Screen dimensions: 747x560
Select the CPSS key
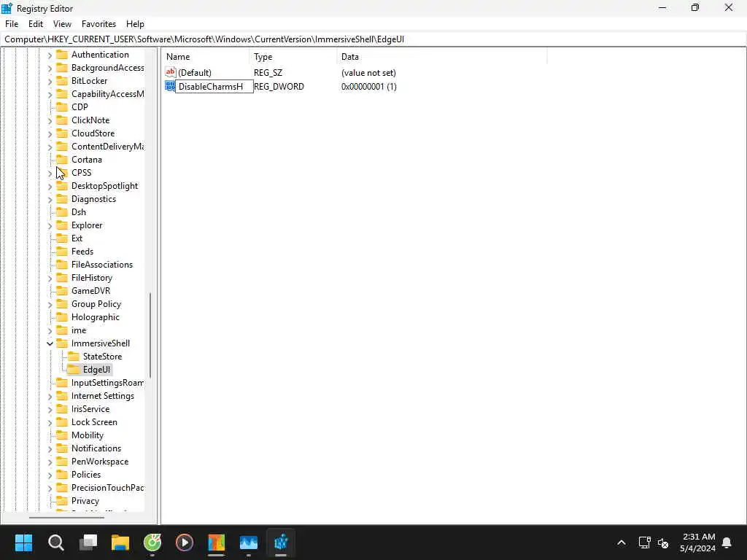coord(82,173)
